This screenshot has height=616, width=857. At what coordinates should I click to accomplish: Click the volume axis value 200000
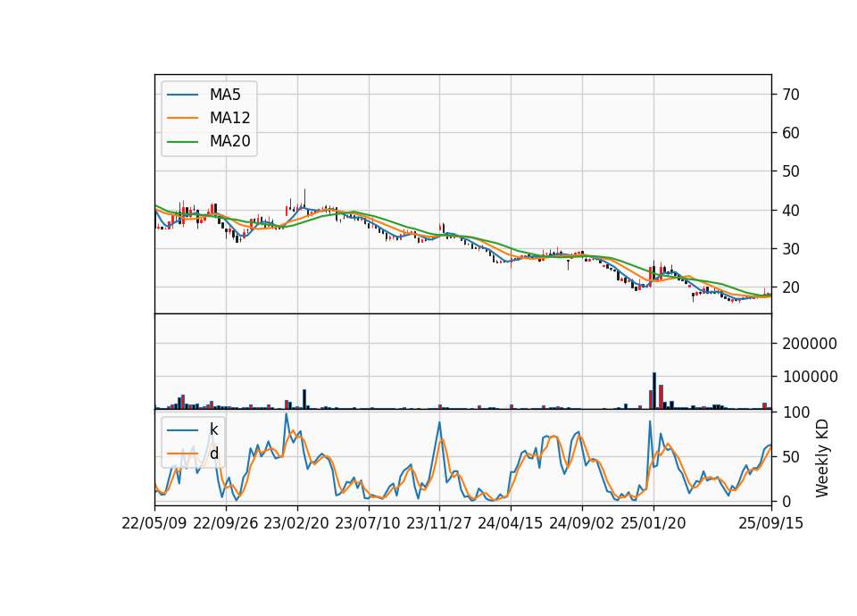pyautogui.click(x=810, y=344)
